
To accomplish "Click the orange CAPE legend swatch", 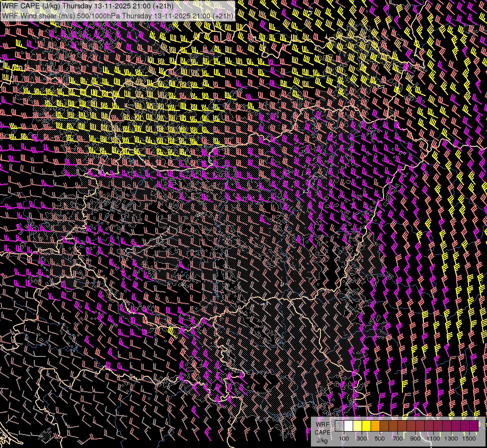I will [375, 426].
